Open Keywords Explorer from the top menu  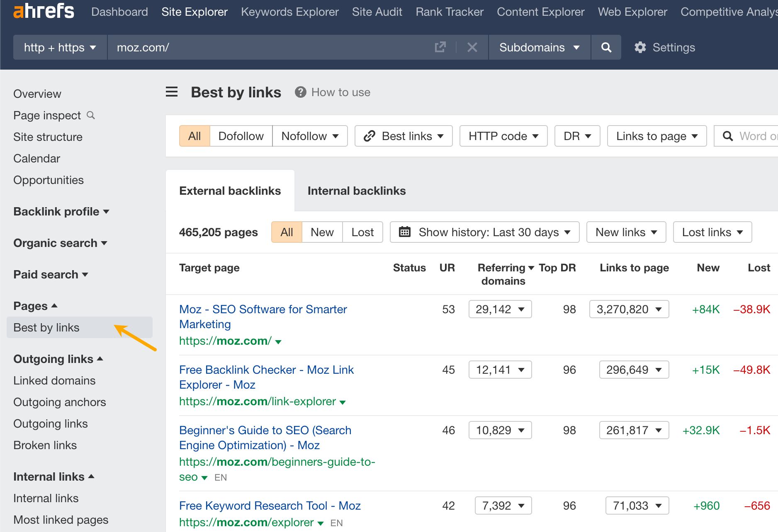[289, 12]
